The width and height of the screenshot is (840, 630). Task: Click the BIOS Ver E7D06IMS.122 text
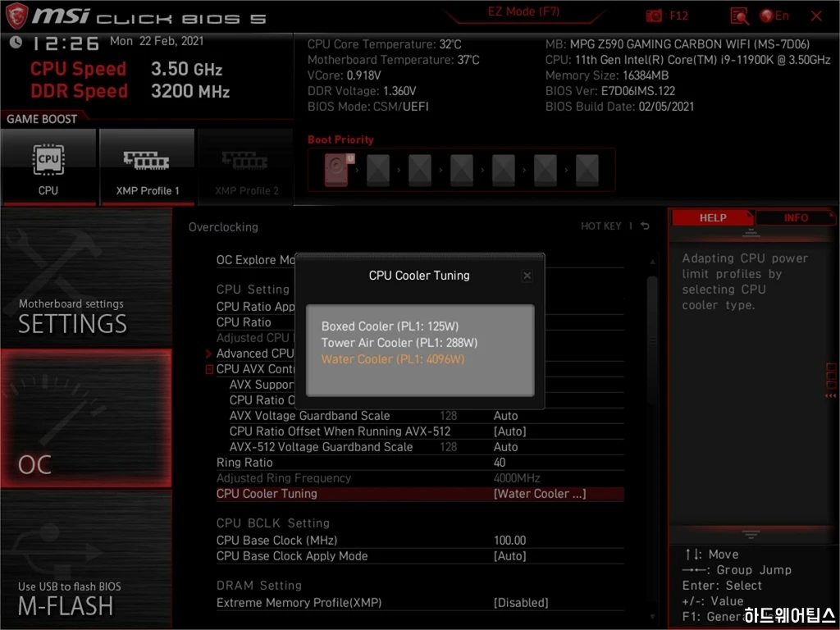pos(610,91)
